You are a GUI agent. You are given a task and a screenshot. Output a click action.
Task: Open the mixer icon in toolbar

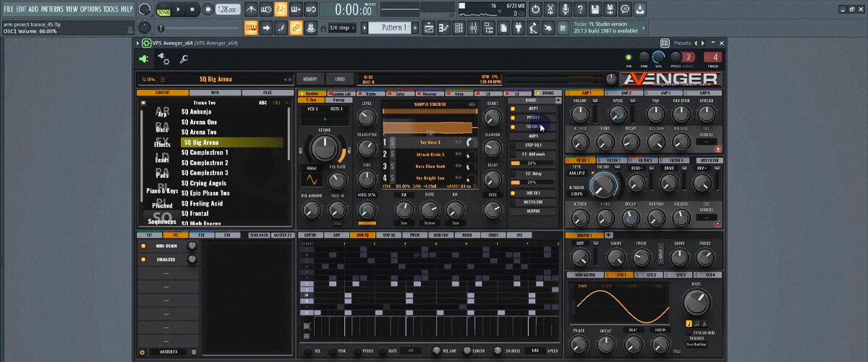coord(474,28)
